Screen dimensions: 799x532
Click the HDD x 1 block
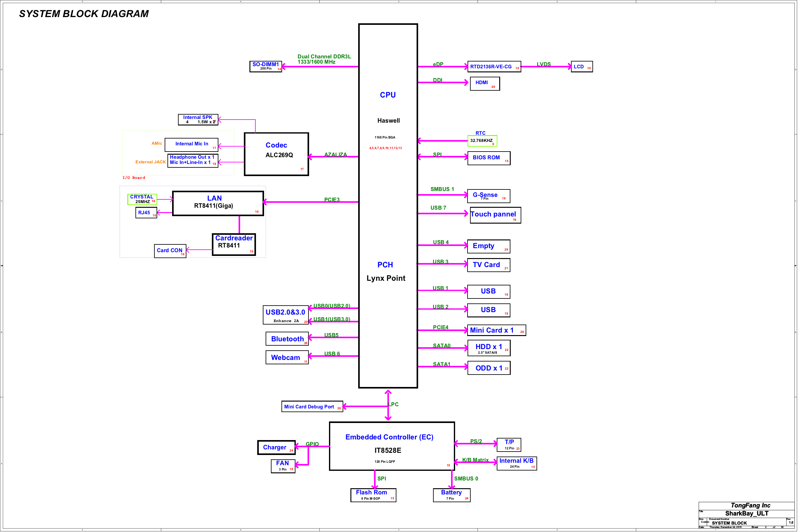point(489,348)
